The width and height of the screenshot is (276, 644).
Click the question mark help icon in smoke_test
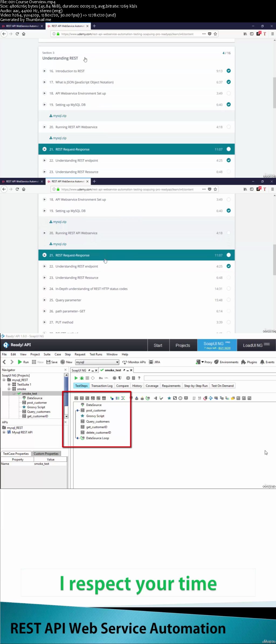139,378
